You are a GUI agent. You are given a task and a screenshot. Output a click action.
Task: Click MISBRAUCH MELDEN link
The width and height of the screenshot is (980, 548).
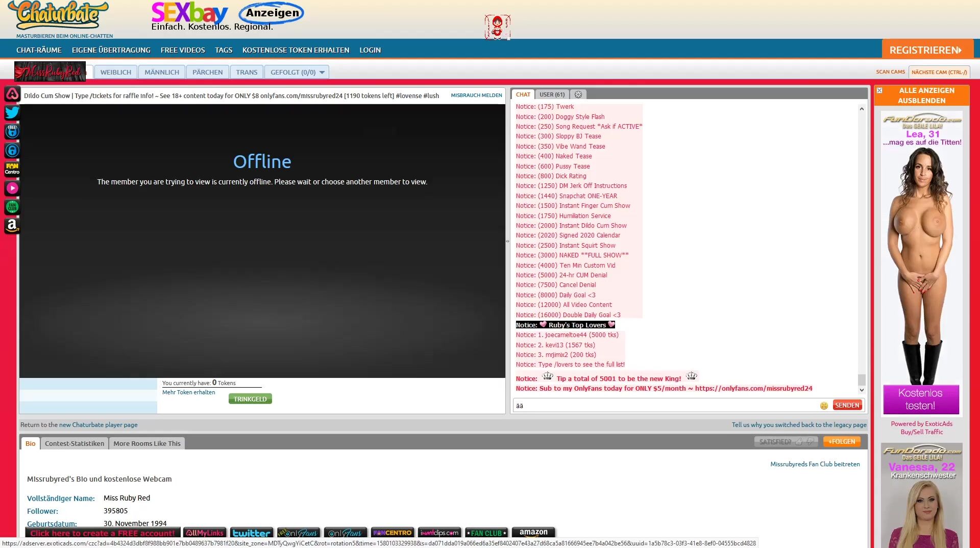coord(477,96)
